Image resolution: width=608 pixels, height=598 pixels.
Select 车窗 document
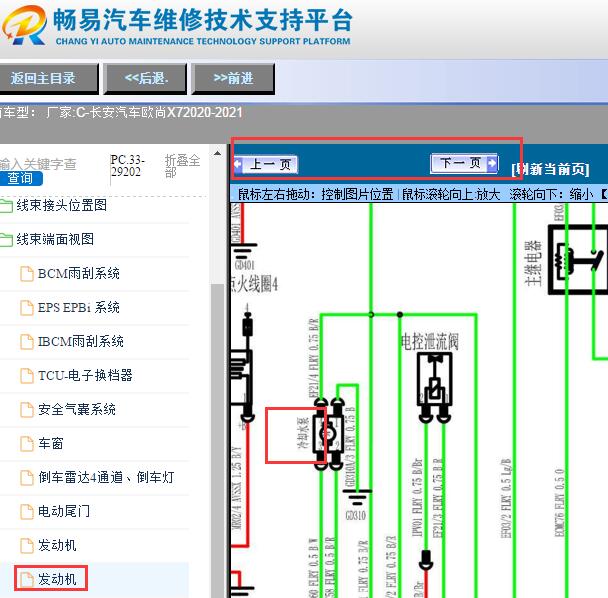[x=51, y=443]
